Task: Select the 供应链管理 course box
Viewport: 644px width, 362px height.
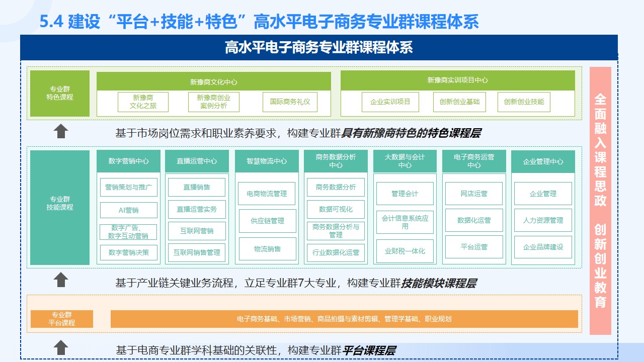Action: [267, 221]
